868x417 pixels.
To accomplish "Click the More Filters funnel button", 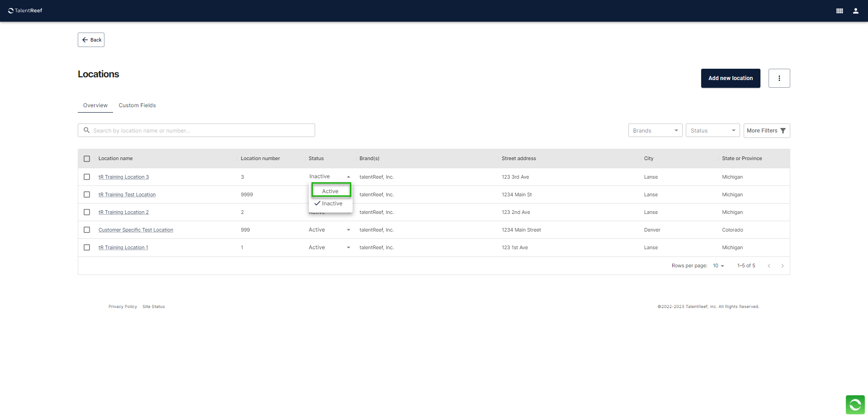I will 766,131.
